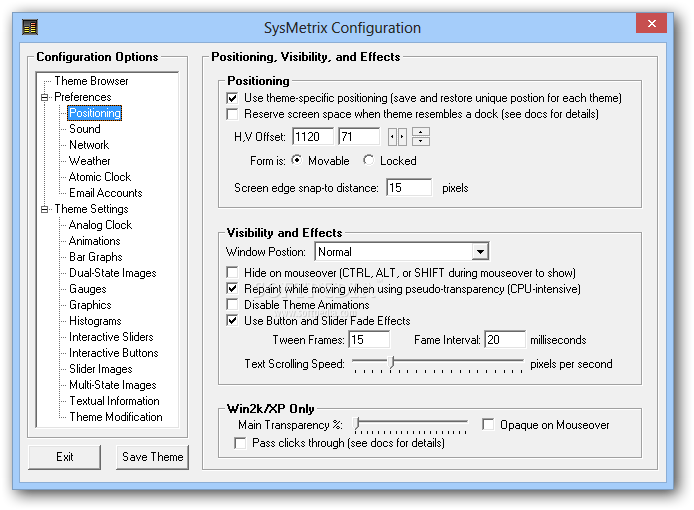Click the horizontal offset field 1120
This screenshot has width=694, height=510.
coord(312,136)
